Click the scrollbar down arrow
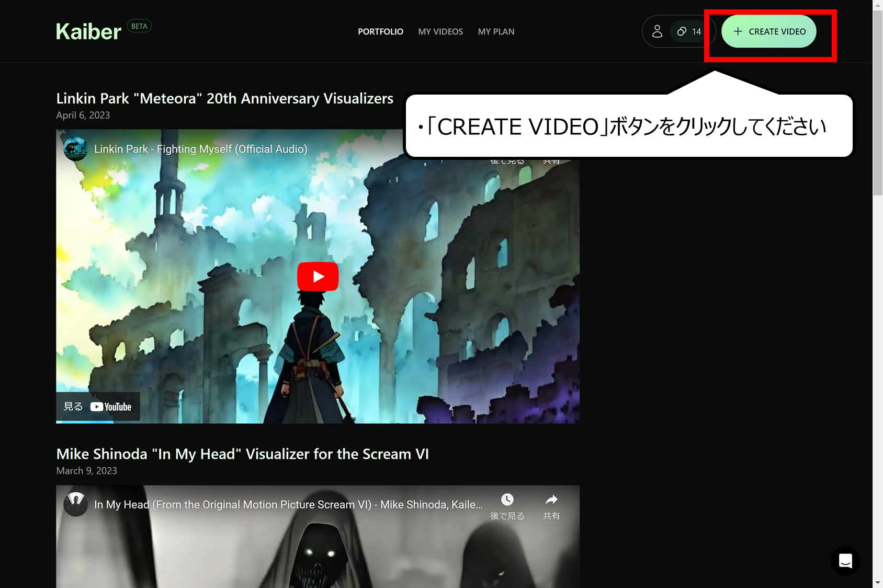Screen dimensions: 883x588 click(878, 583)
